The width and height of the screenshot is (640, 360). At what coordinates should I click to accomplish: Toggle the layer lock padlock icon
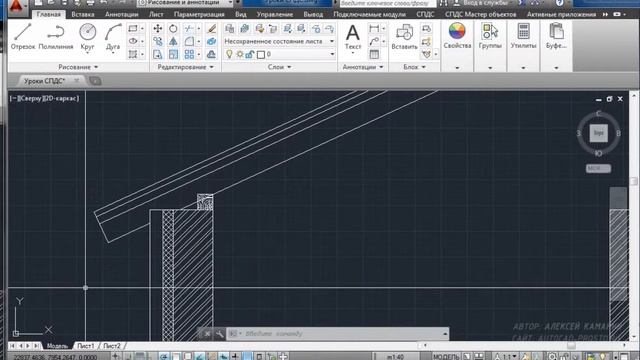click(x=250, y=54)
